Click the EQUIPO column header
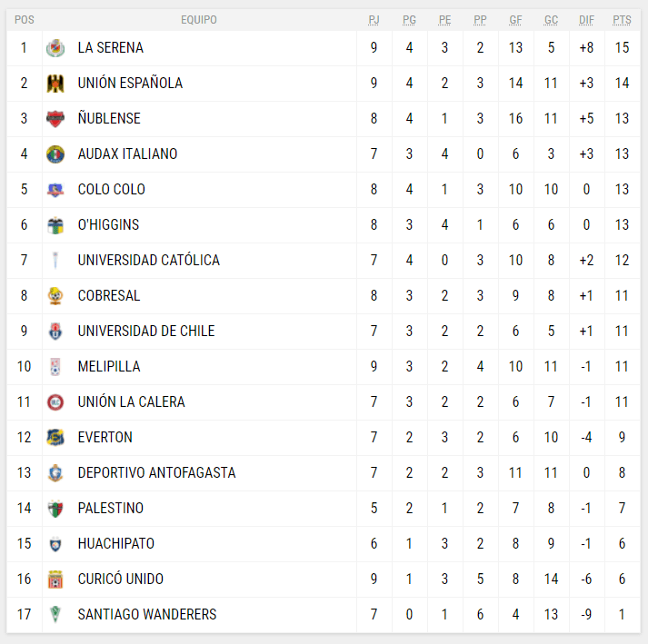Viewport: 648px width, 644px height. click(199, 20)
